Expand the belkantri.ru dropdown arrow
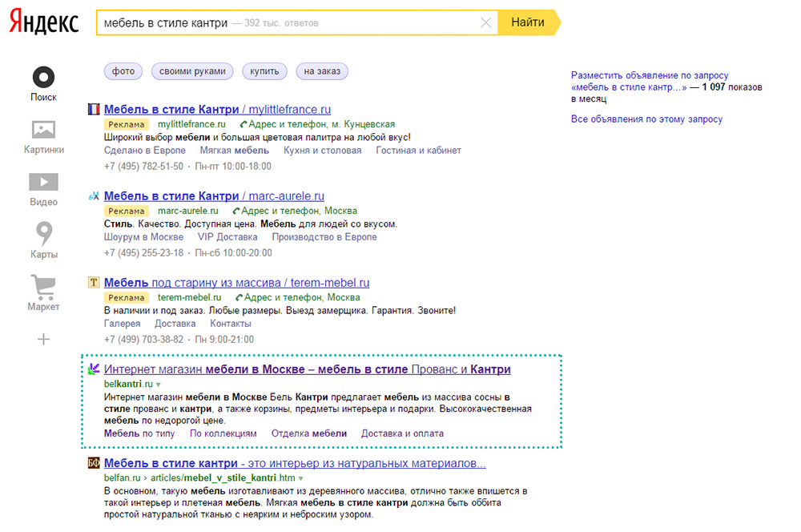 (159, 385)
